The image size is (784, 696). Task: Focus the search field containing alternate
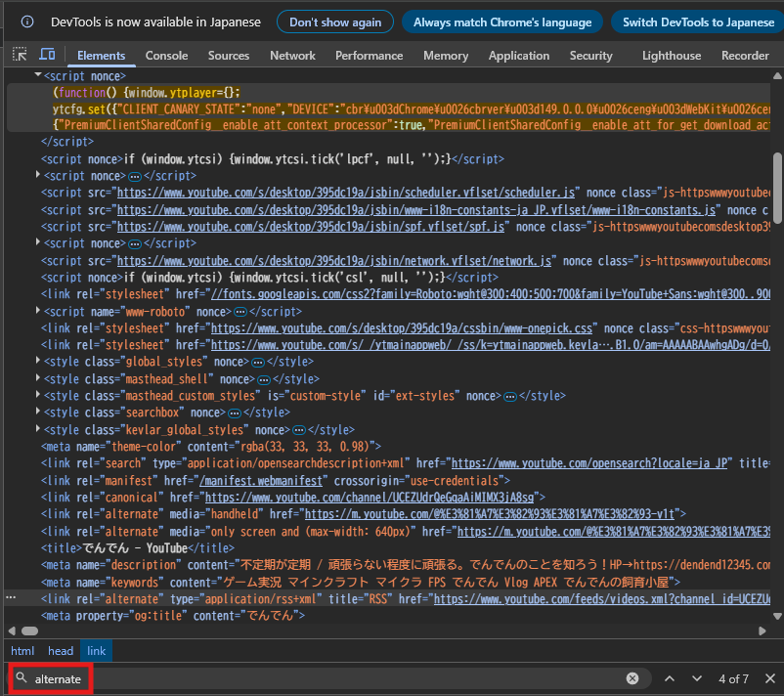tap(330, 678)
